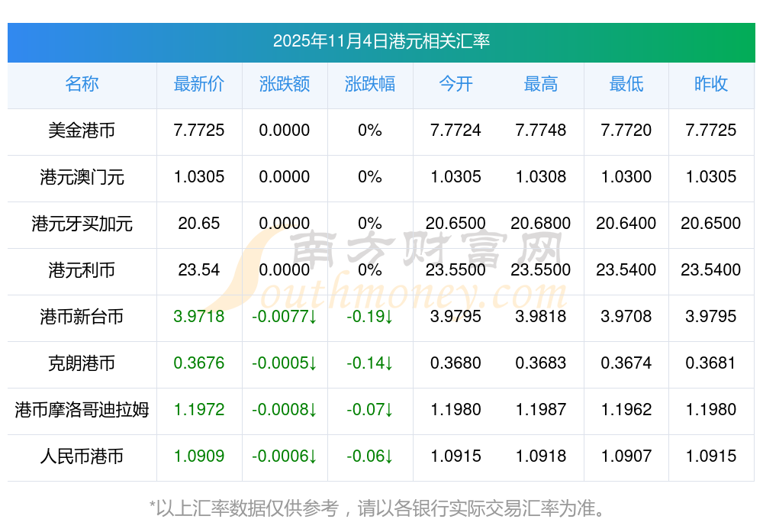This screenshot has width=763, height=532.
Task: Select the 涨跌幅 column header
Action: (370, 84)
